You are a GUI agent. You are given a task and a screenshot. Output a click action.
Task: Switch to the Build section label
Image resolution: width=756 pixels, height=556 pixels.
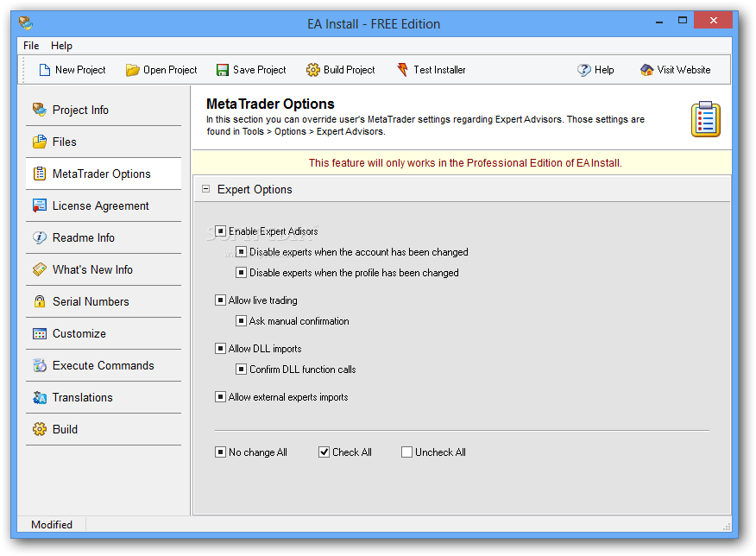coord(65,429)
